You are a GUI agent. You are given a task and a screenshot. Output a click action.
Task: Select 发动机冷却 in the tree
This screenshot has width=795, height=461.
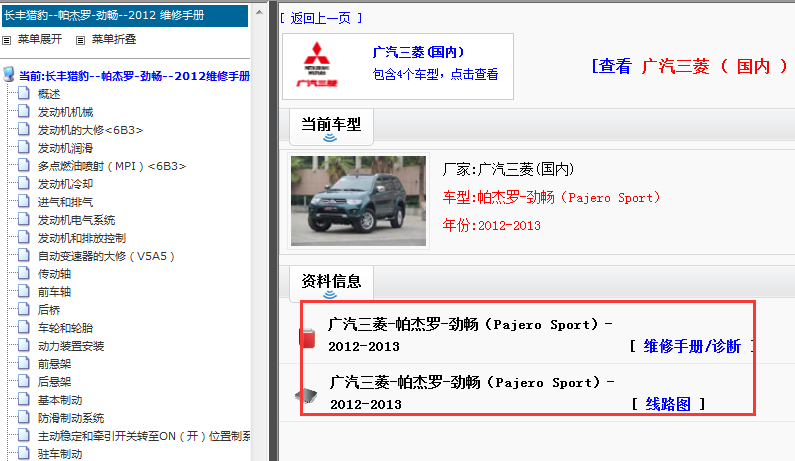(x=65, y=184)
